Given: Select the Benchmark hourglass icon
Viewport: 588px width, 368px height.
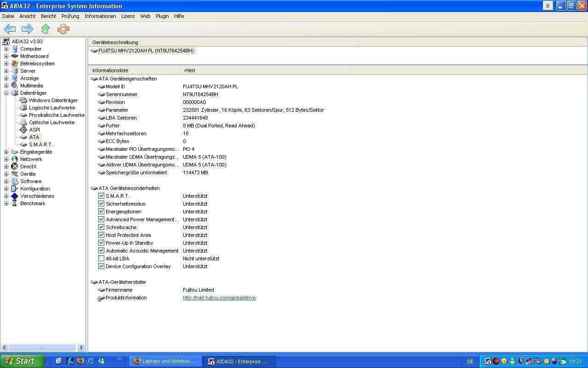Looking at the screenshot, I should pyautogui.click(x=15, y=203).
